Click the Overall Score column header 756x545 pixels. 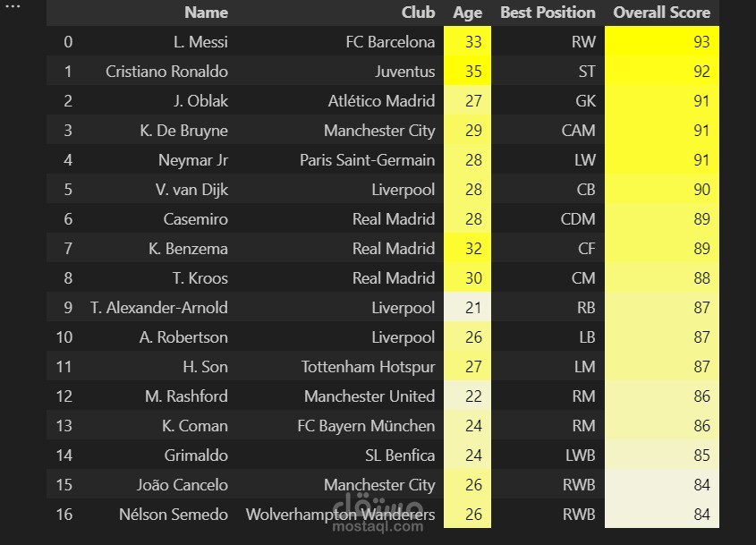(x=661, y=13)
